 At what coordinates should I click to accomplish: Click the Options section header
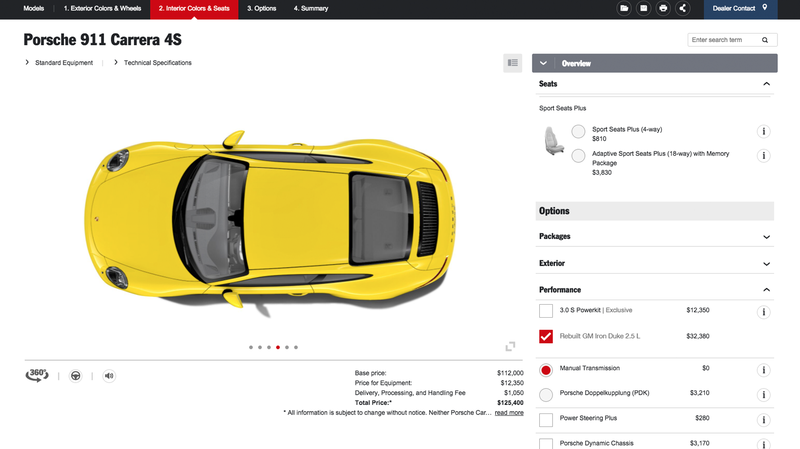pos(655,211)
